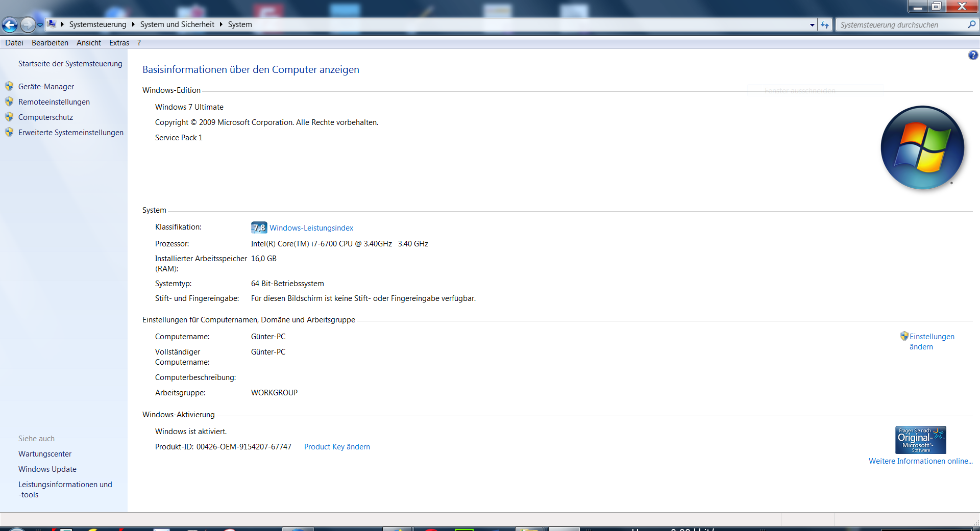980x531 pixels.
Task: Open Remoteeinstellungen link
Action: pyautogui.click(x=54, y=102)
